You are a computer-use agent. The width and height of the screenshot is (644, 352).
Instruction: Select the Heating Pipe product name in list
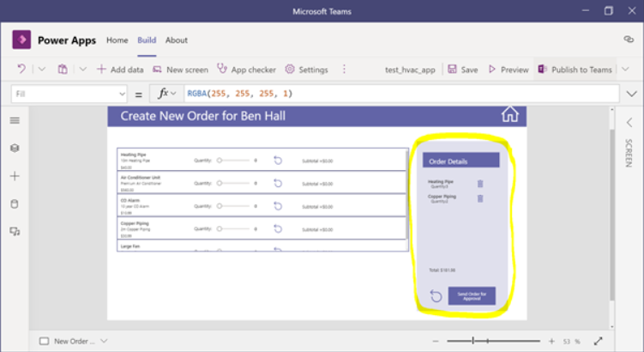pyautogui.click(x=134, y=155)
